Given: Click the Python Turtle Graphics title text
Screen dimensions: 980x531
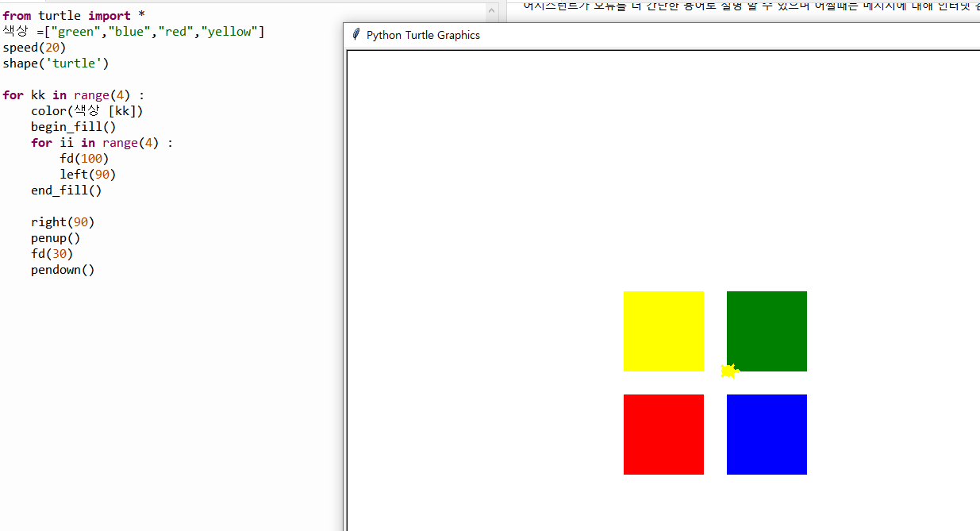Looking at the screenshot, I should tap(423, 35).
